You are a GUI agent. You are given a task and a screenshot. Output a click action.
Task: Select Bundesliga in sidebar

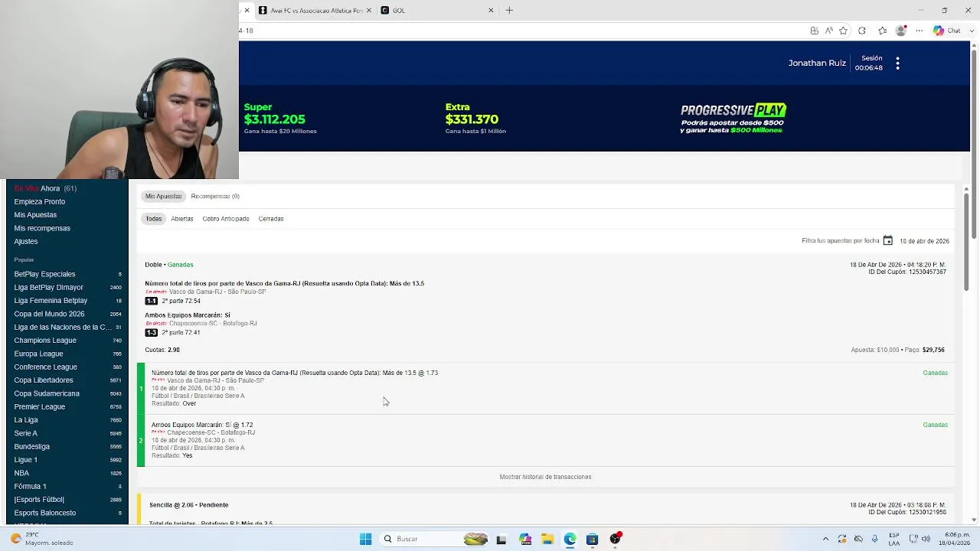(x=67, y=446)
